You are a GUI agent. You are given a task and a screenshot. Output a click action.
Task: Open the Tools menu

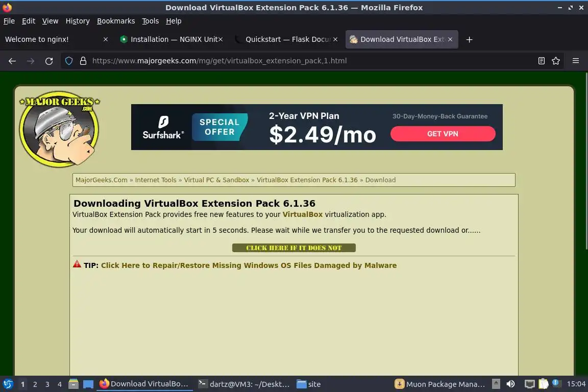tap(151, 21)
